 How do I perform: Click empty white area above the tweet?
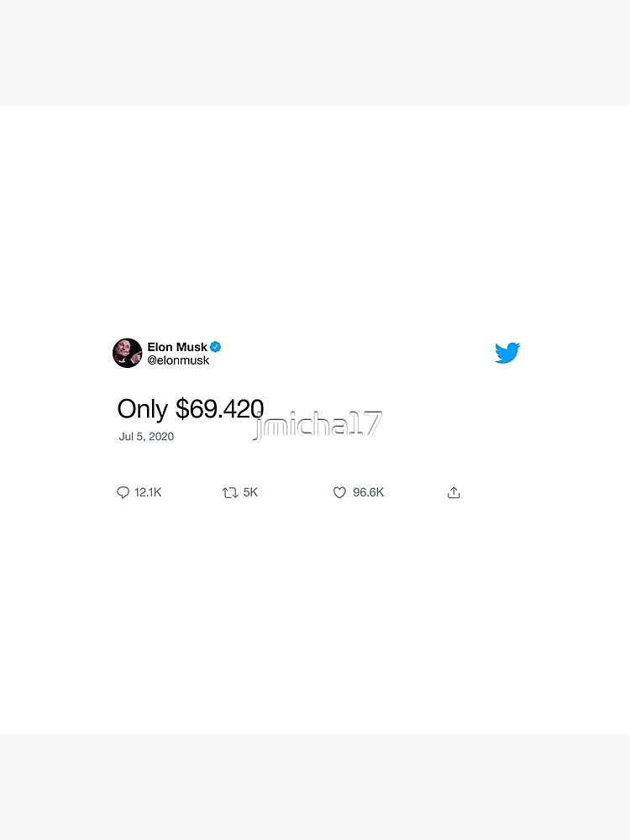[315, 219]
